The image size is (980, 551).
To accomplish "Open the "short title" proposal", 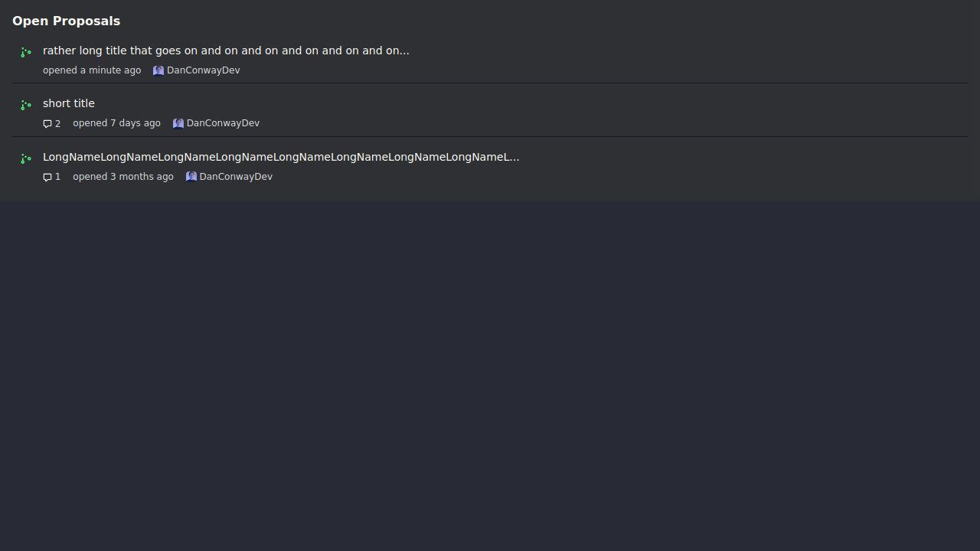I will tap(69, 103).
